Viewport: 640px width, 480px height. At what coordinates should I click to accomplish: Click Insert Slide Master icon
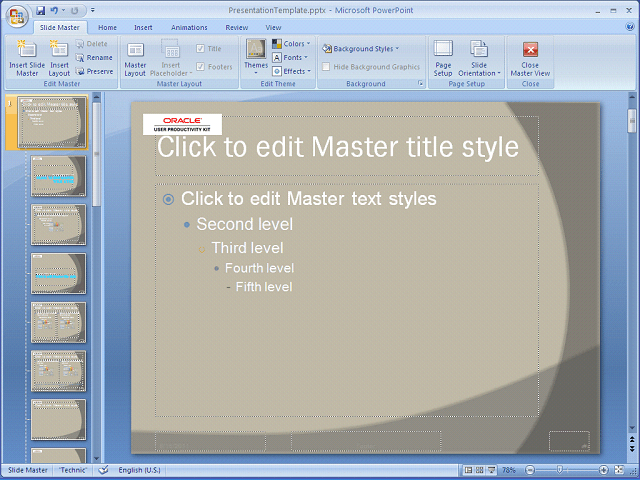pyautogui.click(x=27, y=58)
